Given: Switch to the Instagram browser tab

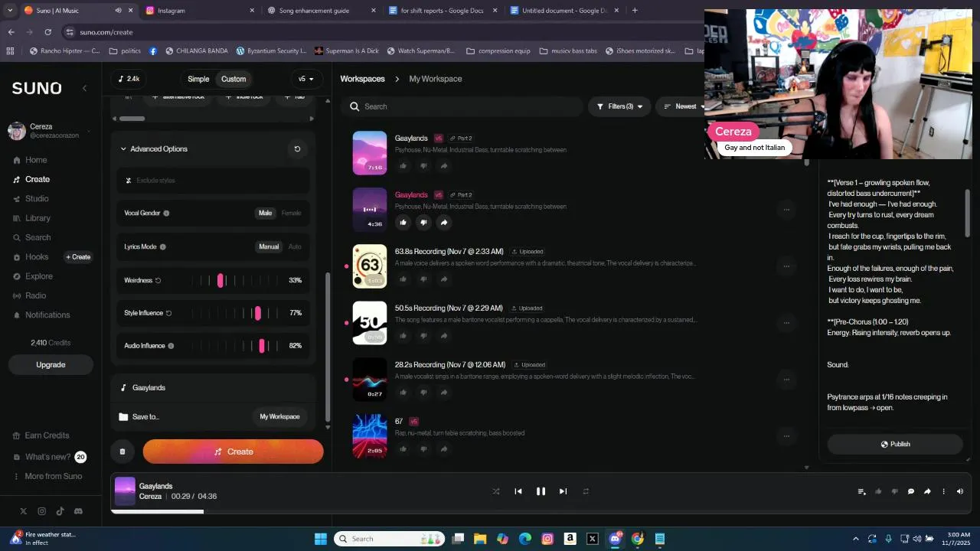Looking at the screenshot, I should pos(199,11).
